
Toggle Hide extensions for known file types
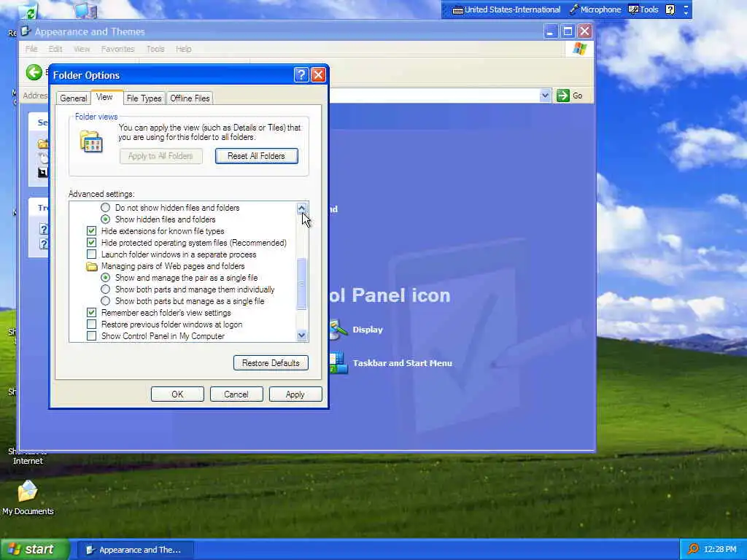(91, 231)
